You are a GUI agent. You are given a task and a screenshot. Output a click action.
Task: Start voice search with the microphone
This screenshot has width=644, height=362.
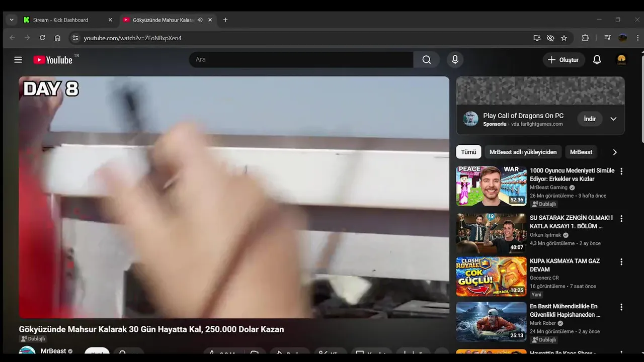pyautogui.click(x=455, y=60)
